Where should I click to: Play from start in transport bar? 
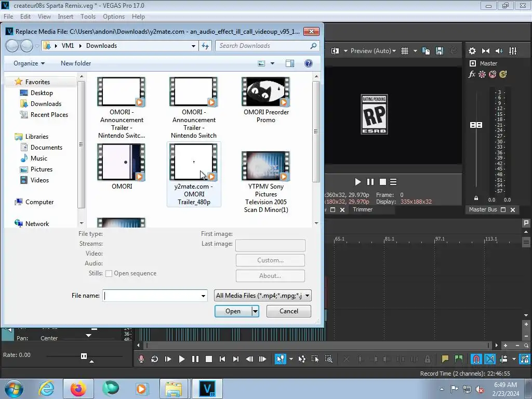168,359
